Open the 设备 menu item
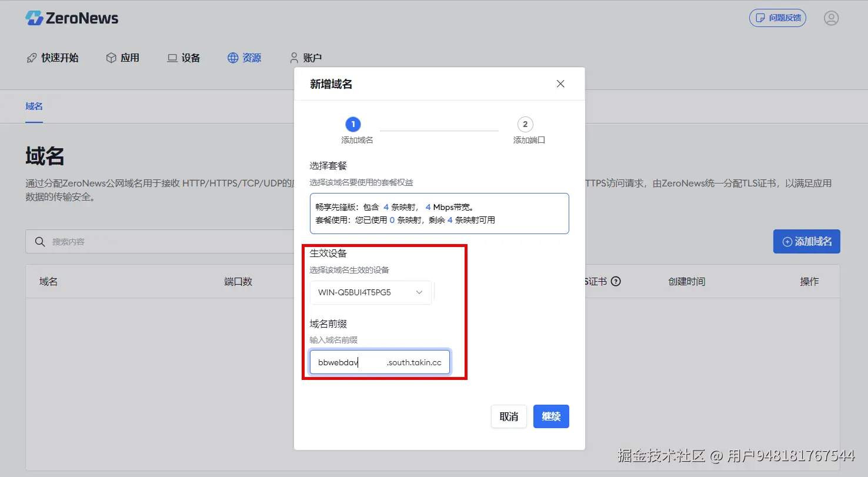This screenshot has height=477, width=868. coord(184,58)
